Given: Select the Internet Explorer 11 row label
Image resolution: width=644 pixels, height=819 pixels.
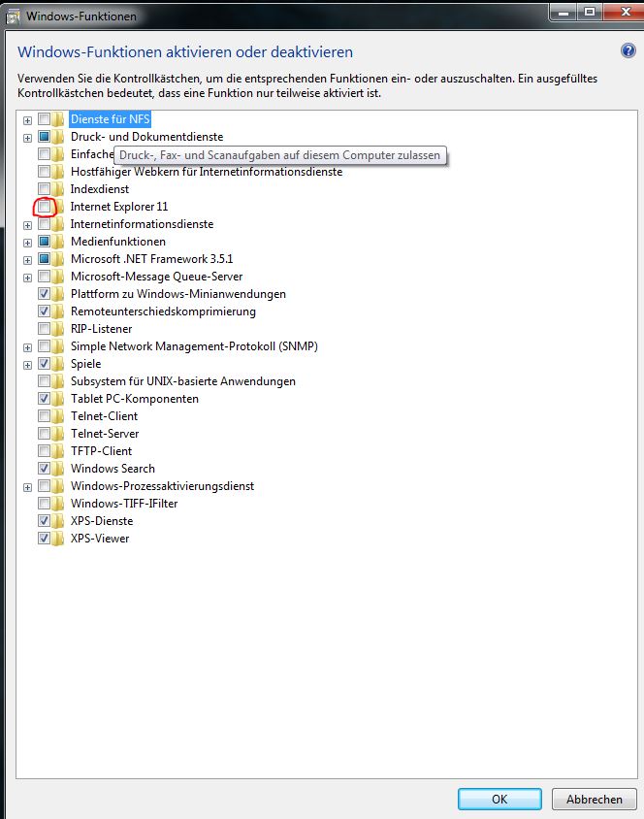Looking at the screenshot, I should coord(119,207).
